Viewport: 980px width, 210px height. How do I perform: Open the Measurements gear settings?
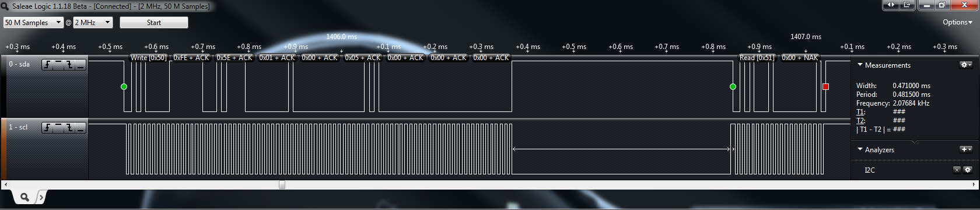pos(966,65)
